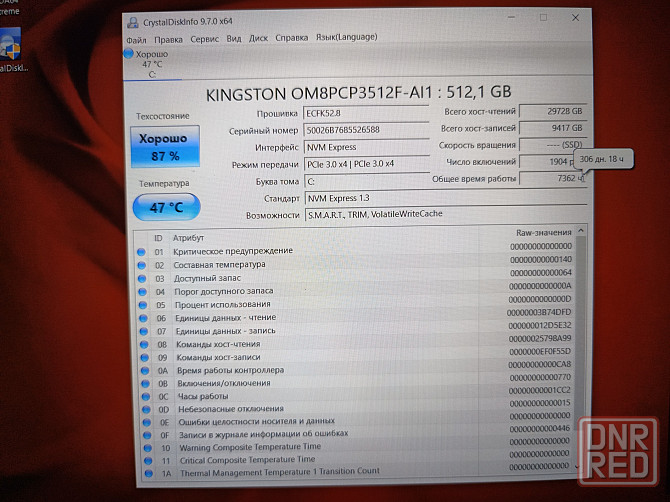Click the blue status icon for Warning Composite Temperature Time
Viewport: 670px width, 502px height.
click(x=148, y=448)
